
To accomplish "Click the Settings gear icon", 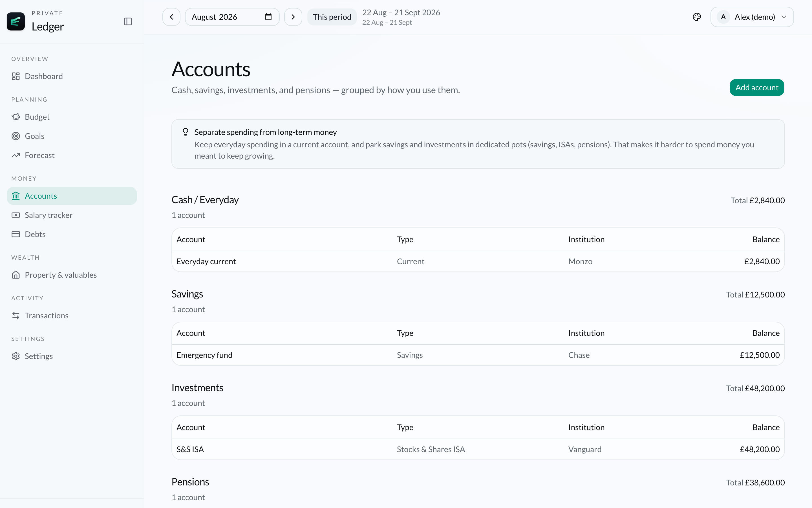I will coord(16,356).
